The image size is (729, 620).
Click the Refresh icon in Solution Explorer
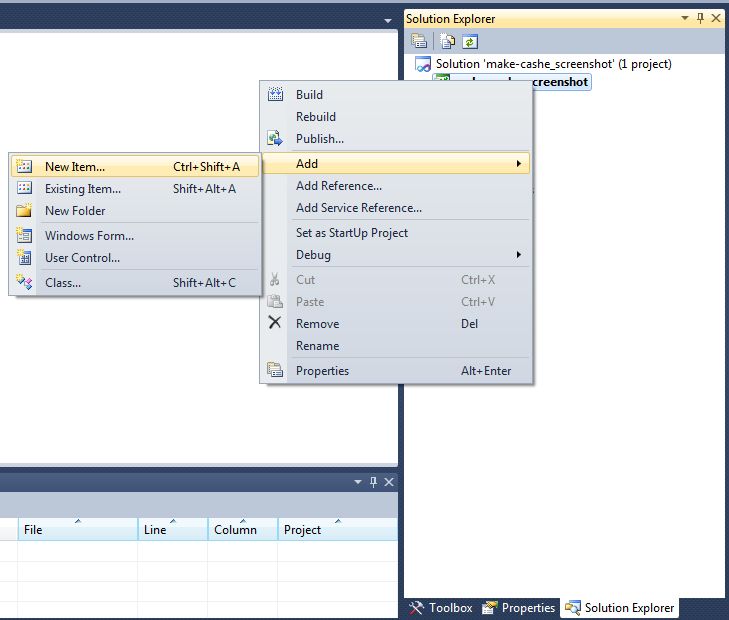[469, 41]
